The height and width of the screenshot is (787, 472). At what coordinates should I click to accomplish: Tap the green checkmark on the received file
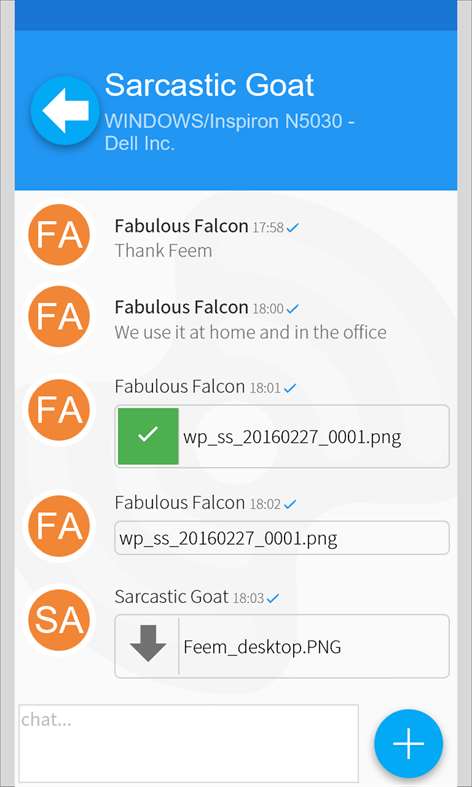148,436
